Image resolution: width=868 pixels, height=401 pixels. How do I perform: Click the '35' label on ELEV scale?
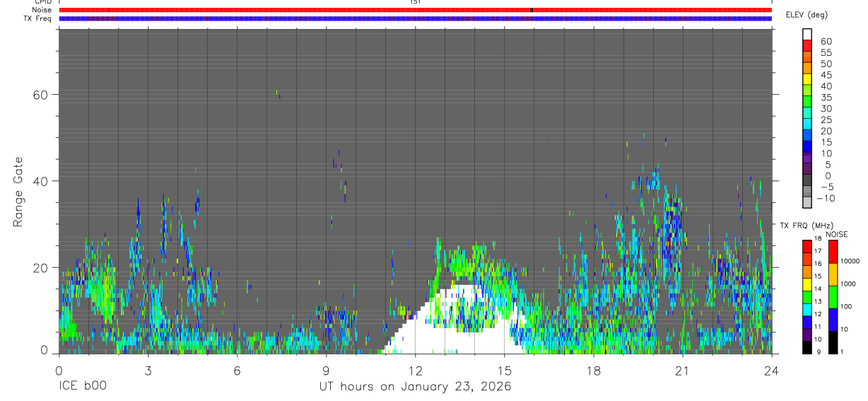click(x=826, y=98)
